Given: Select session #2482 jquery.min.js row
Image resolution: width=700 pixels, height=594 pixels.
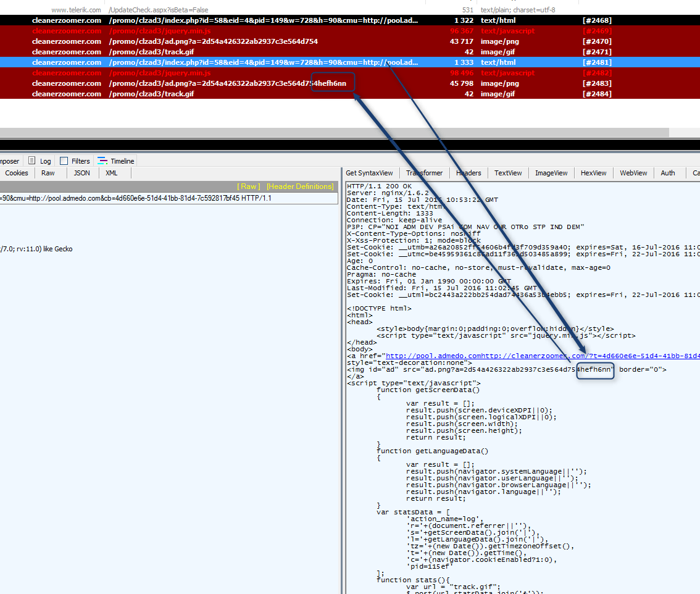Looking at the screenshot, I should 350,73.
